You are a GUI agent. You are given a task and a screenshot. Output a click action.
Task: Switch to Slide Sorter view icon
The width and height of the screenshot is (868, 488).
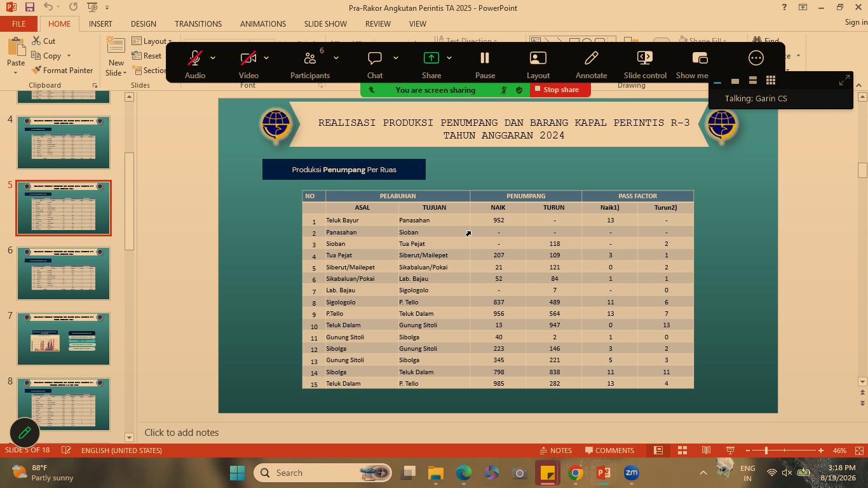click(x=682, y=451)
